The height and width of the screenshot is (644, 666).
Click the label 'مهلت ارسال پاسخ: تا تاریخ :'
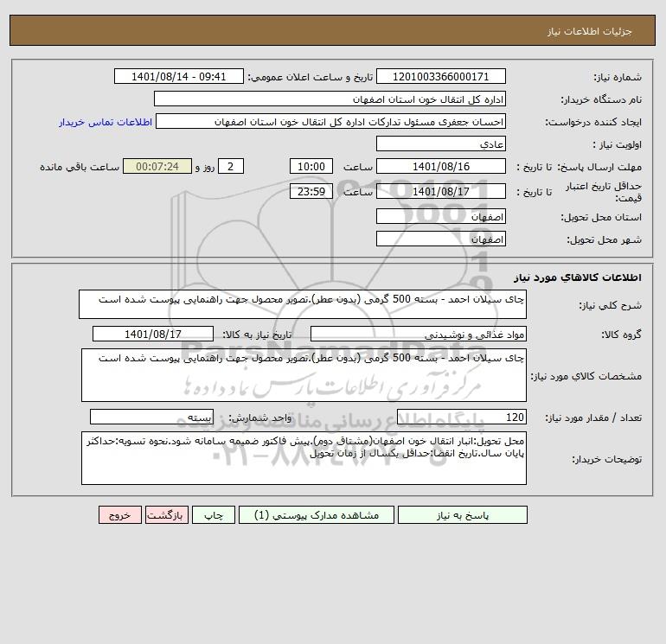[x=579, y=167]
